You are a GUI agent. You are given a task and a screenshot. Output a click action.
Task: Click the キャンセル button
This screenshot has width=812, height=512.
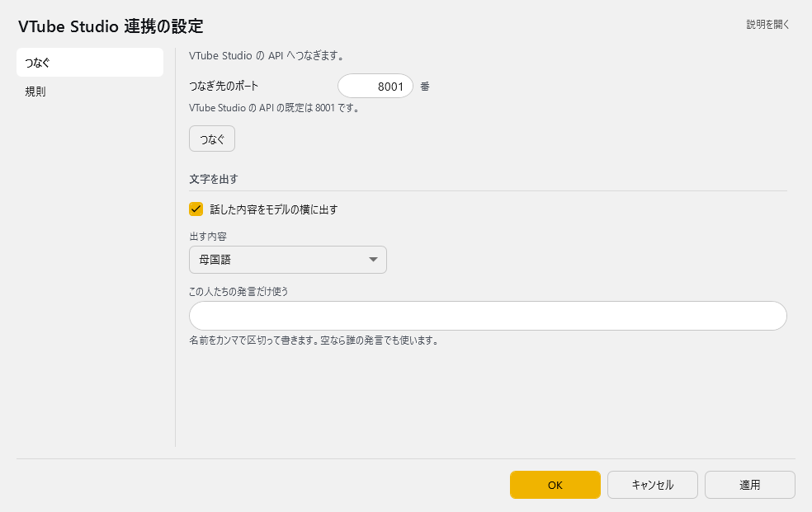point(653,485)
